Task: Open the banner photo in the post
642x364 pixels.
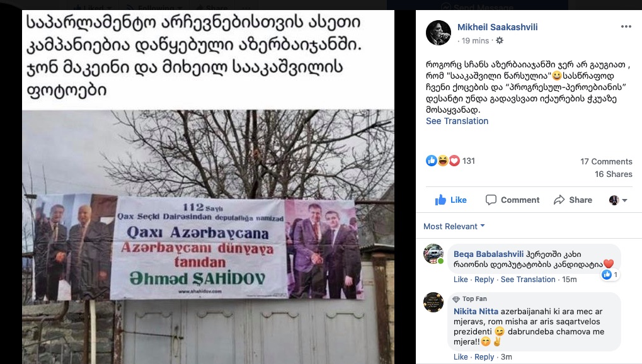Action: coord(208,237)
